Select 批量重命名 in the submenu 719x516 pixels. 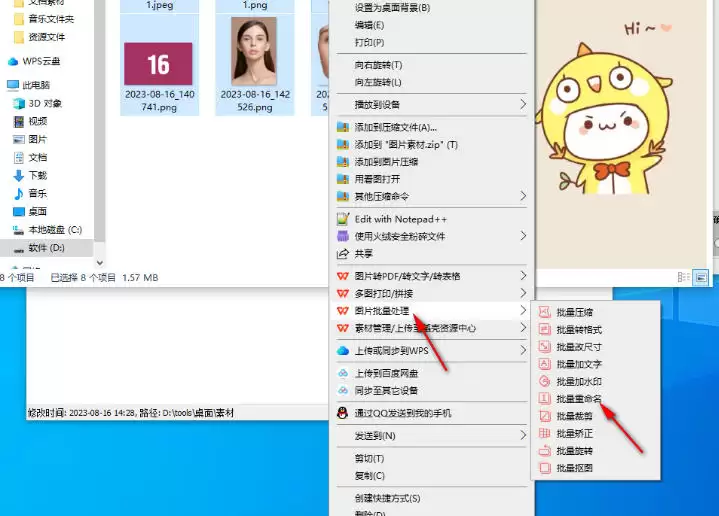point(579,399)
